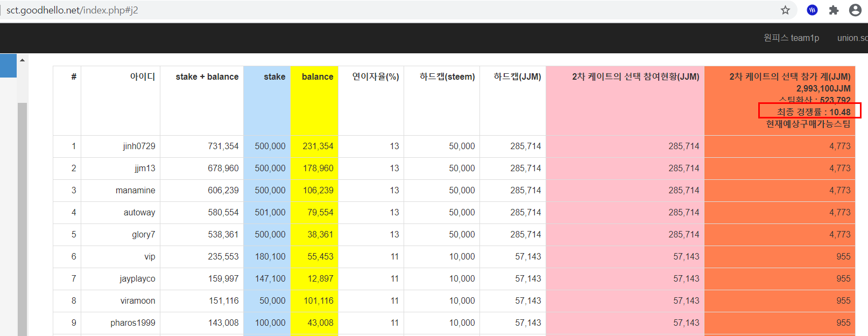Viewport: 868px width, 336px height.
Task: Open the Steem Keychain extension icon
Action: coord(812,10)
